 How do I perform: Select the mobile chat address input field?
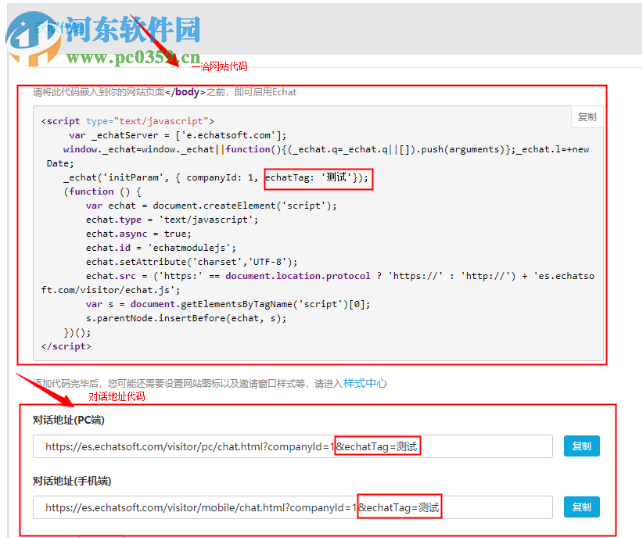point(293,507)
